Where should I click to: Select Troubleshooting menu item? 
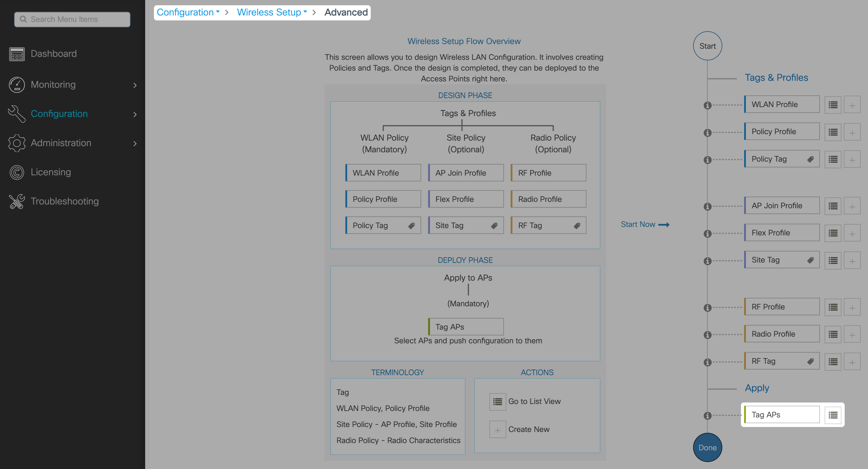point(64,201)
